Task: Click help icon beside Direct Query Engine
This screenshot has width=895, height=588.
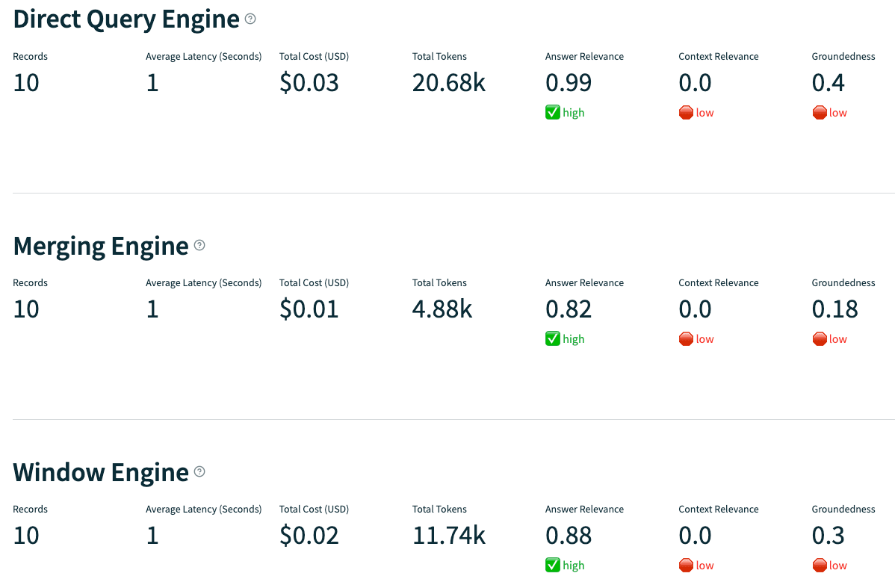Action: coord(250,19)
